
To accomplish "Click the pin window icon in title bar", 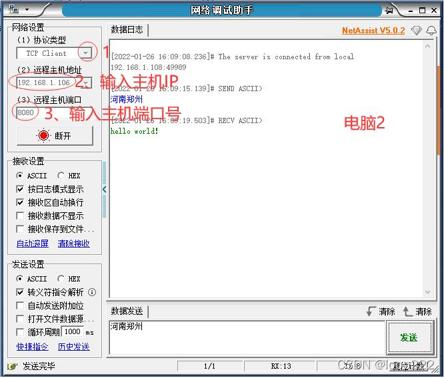I will (x=389, y=10).
